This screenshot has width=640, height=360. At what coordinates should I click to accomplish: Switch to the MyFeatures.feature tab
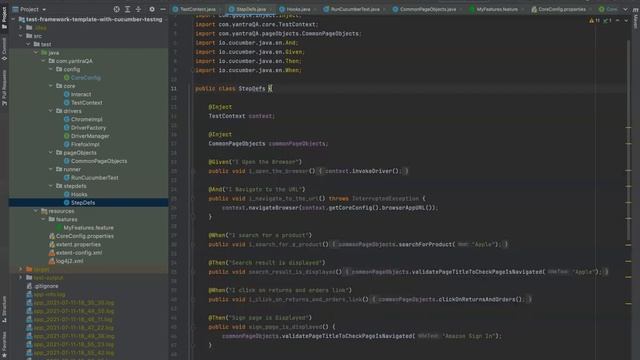pos(497,9)
